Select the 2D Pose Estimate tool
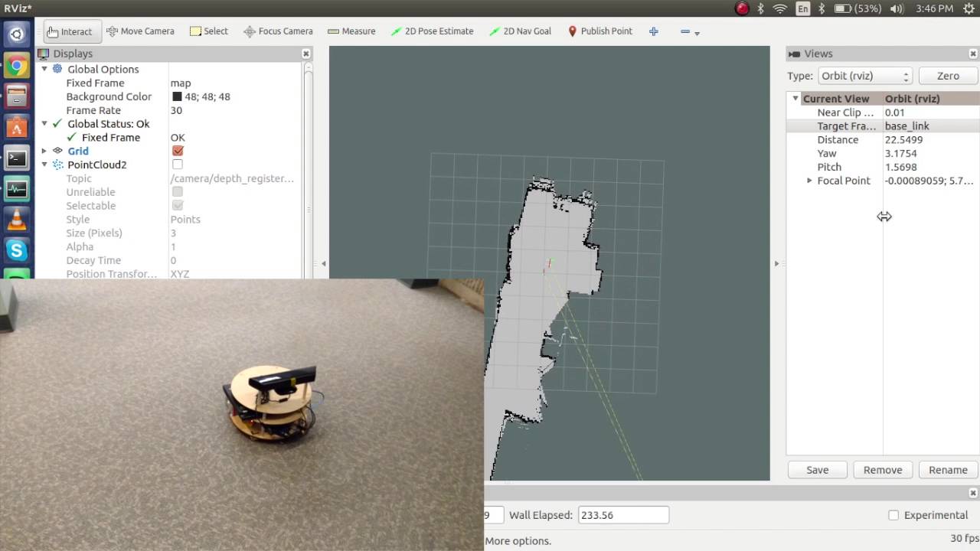 point(432,31)
